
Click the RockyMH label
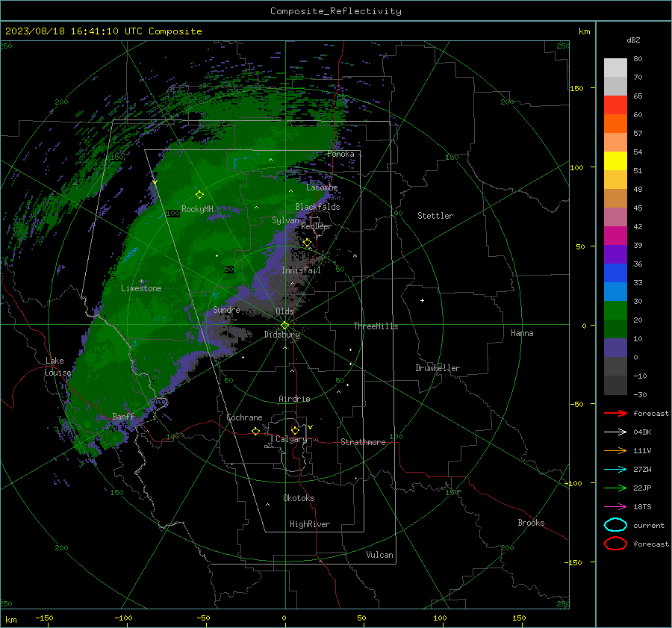click(x=197, y=209)
